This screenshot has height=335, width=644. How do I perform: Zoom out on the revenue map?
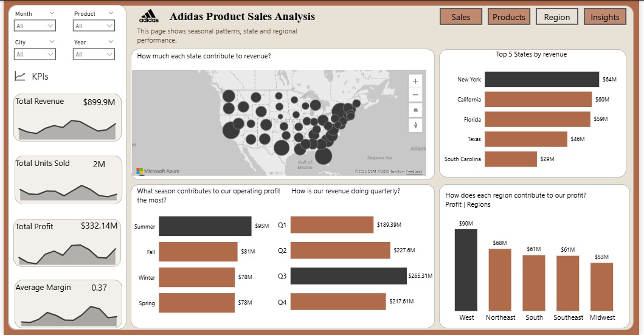[x=415, y=95]
